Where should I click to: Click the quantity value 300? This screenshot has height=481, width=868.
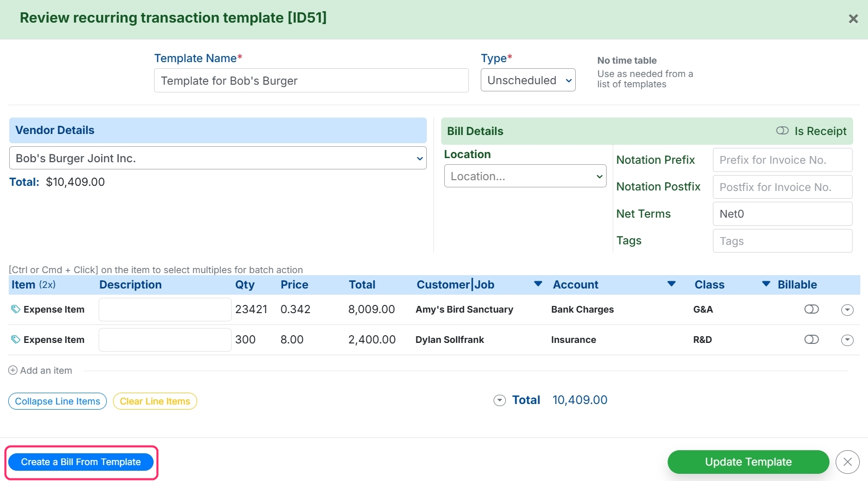pos(246,339)
